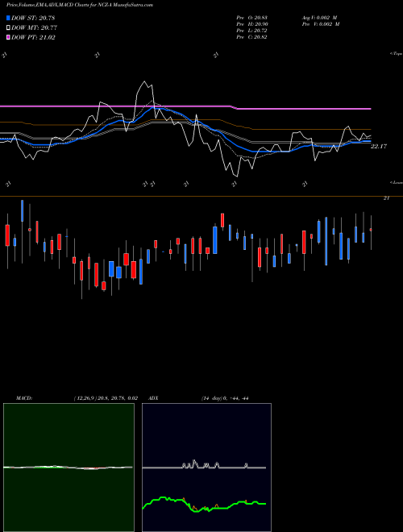Click the '21' label beside the orange line
Screen dimensions: 403x532
[x=386, y=198]
